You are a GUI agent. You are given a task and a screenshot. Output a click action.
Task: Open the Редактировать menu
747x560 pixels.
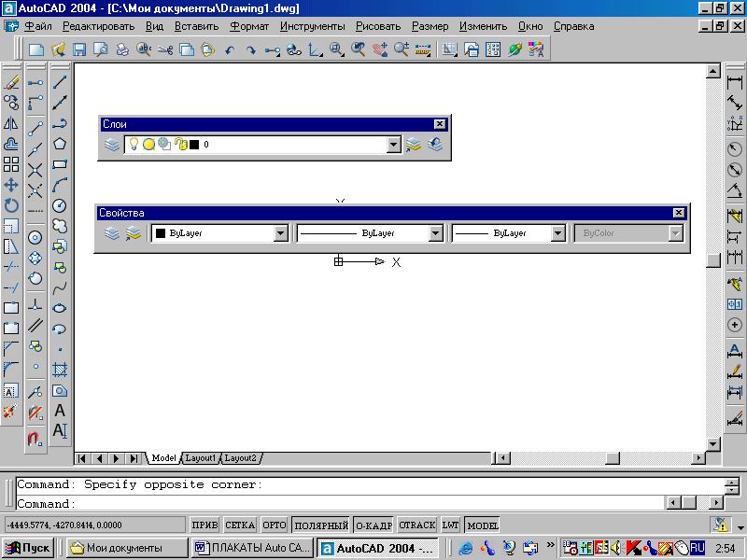point(99,26)
